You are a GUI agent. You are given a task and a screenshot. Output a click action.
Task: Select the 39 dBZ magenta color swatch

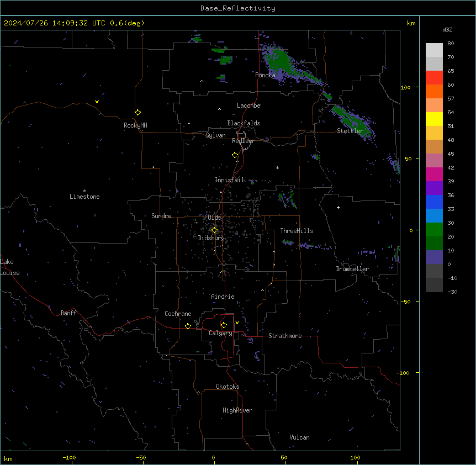point(434,174)
